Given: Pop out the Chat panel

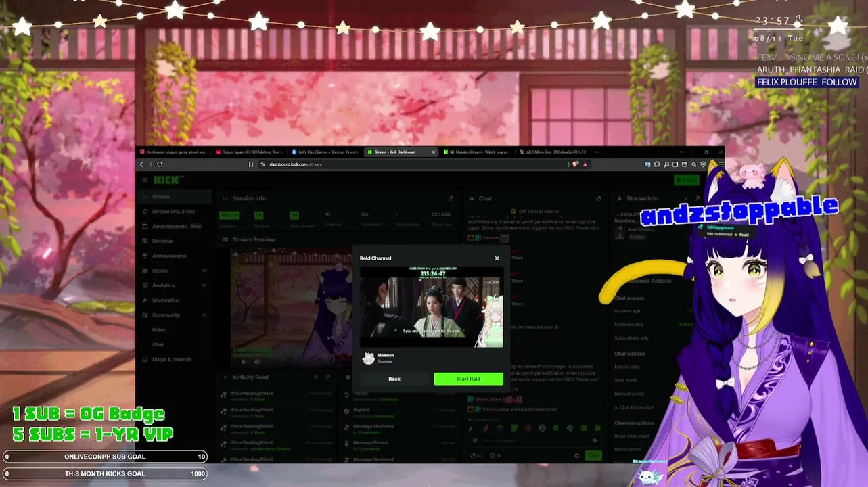Looking at the screenshot, I should click(x=598, y=198).
